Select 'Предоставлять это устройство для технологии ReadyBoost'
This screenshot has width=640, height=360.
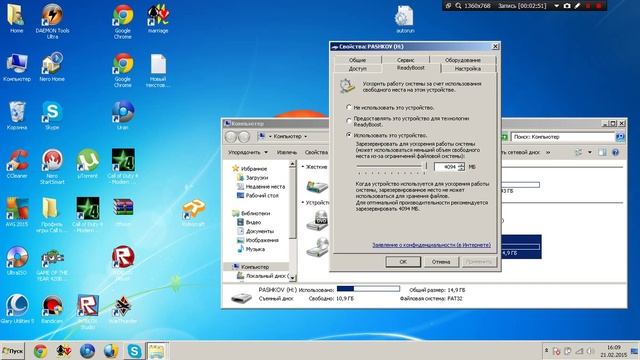click(349, 121)
